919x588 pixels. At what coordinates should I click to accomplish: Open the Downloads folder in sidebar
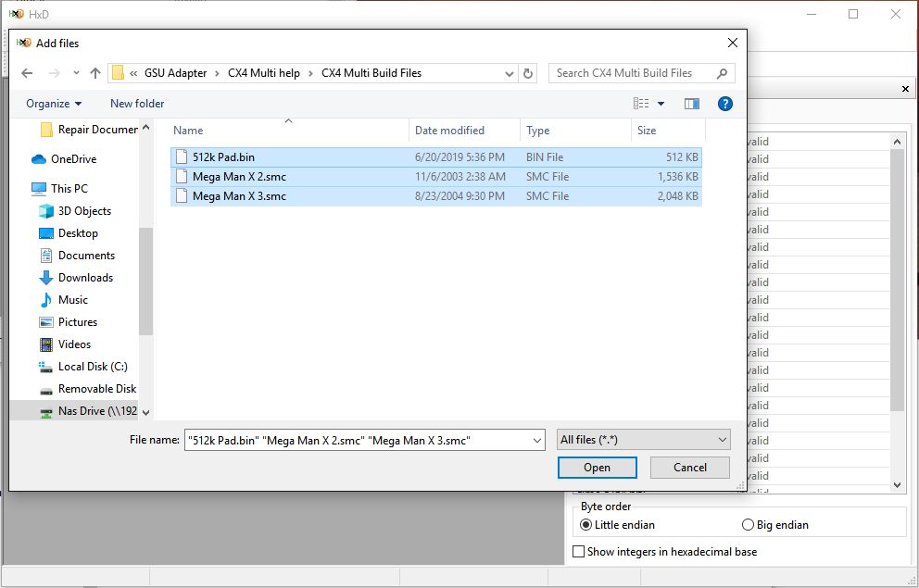[85, 278]
